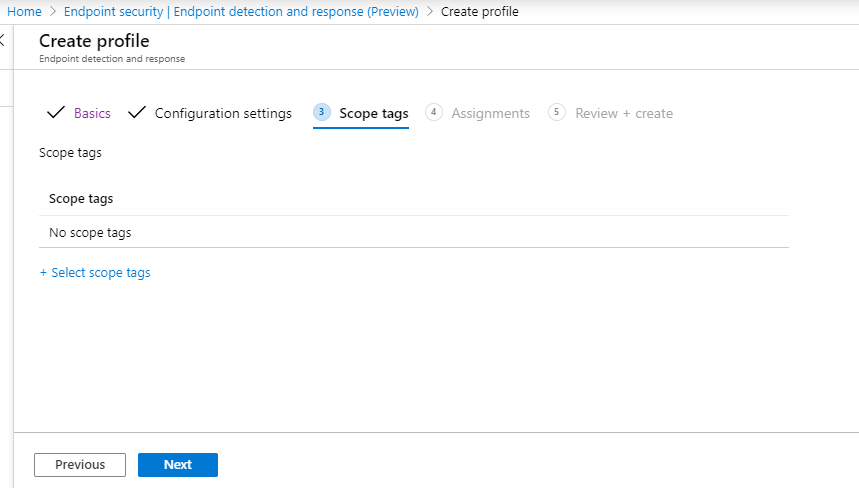
Task: Go back to the Basics step
Action: click(x=92, y=114)
